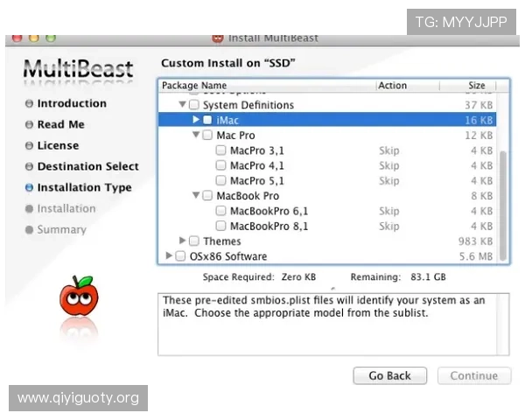Click the MultiBeast apple mascot icon
This screenshot has width=525, height=420.
(x=76, y=297)
